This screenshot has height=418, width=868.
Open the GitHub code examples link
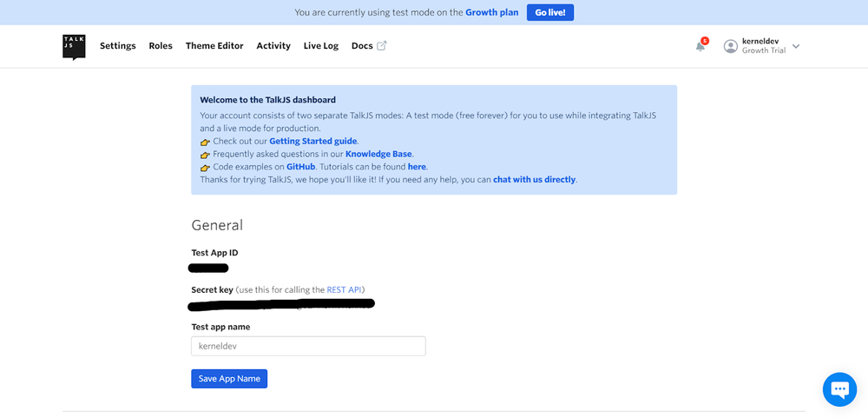click(x=300, y=167)
